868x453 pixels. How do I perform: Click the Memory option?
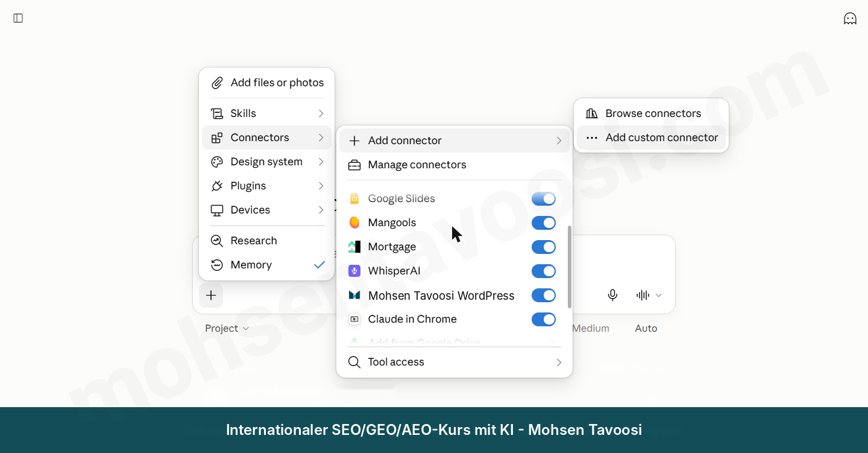click(267, 265)
